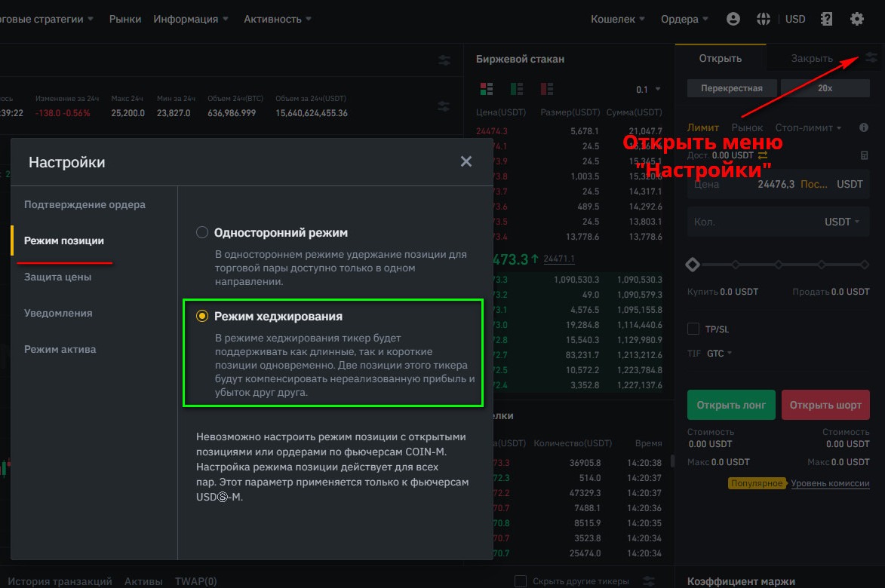
Task: Open the Стоп-лимит order type dropdown
Action: pos(808,127)
